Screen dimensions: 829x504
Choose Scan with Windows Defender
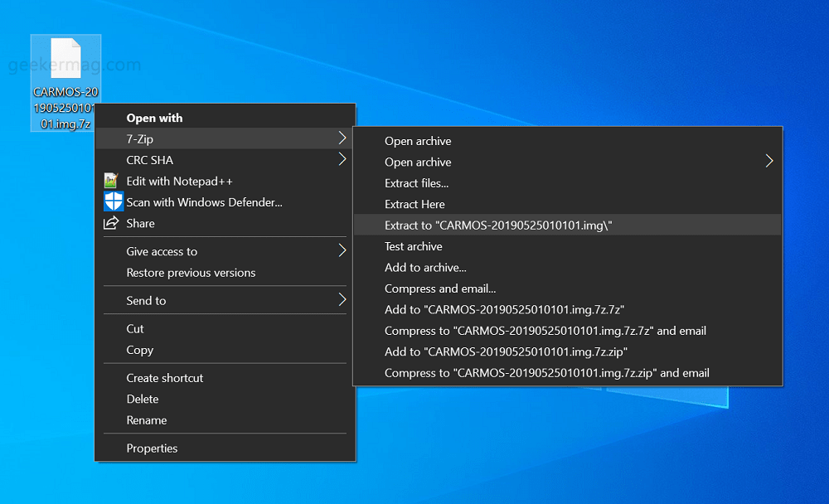click(225, 202)
